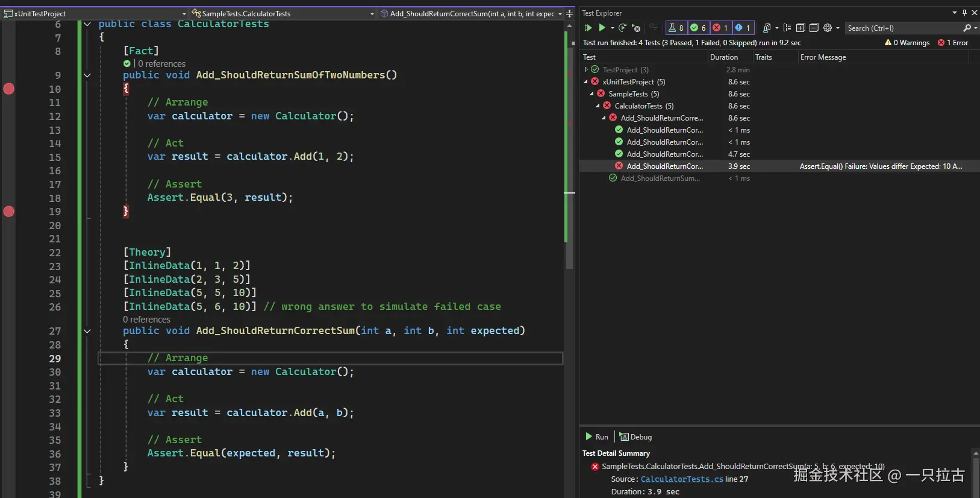Open the Add_ShouldReturnCorrectSum member dropdown
Viewport: 980px width, 498px height.
(x=560, y=13)
